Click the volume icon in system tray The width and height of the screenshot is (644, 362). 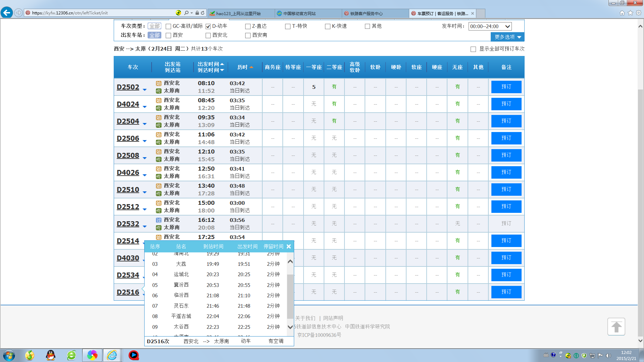click(x=608, y=355)
